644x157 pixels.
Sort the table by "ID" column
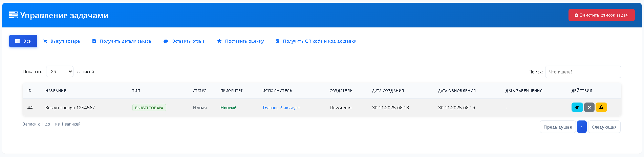tap(29, 91)
